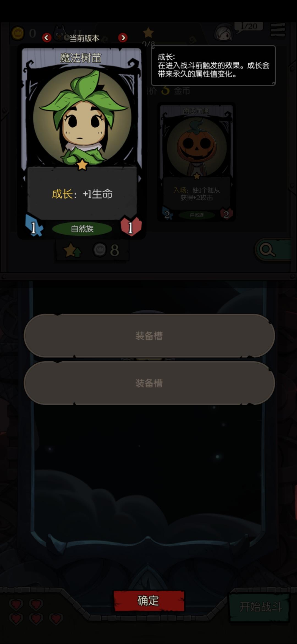Tap the 成长 keyword in card description

[x=62, y=194]
